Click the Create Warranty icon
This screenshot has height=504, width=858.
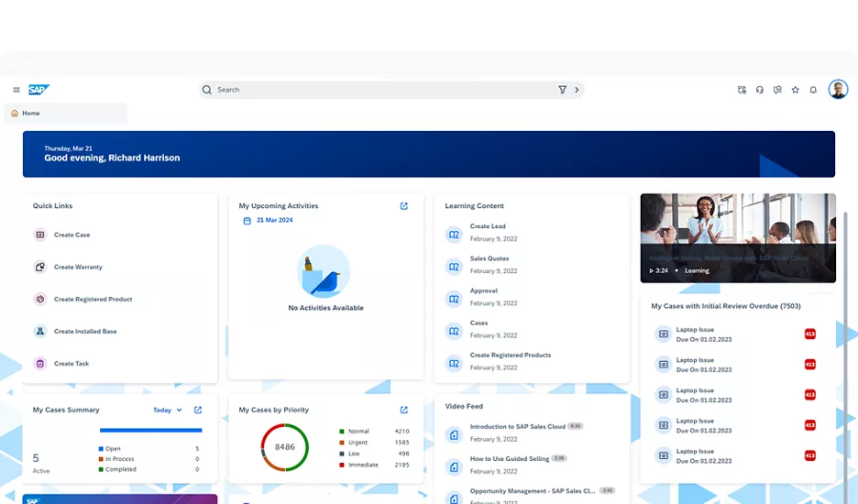click(x=40, y=267)
